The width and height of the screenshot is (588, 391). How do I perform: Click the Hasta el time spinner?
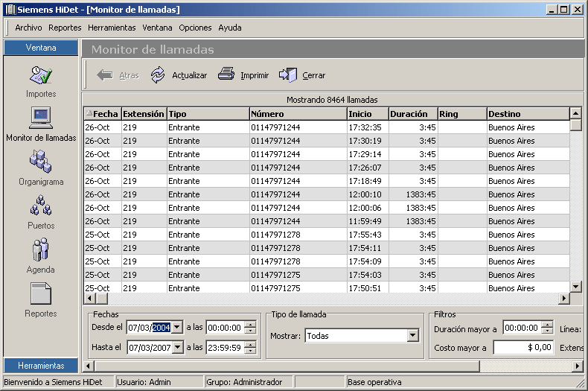point(250,348)
